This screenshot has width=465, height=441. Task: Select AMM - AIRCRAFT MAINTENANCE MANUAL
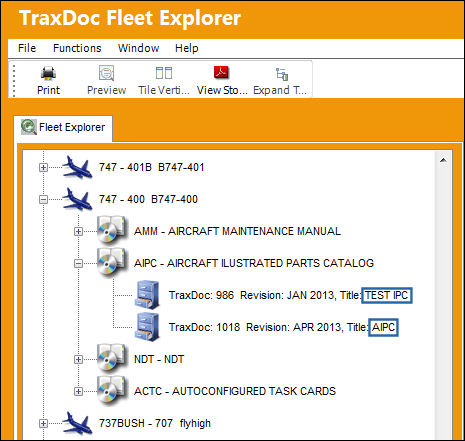[x=237, y=231]
